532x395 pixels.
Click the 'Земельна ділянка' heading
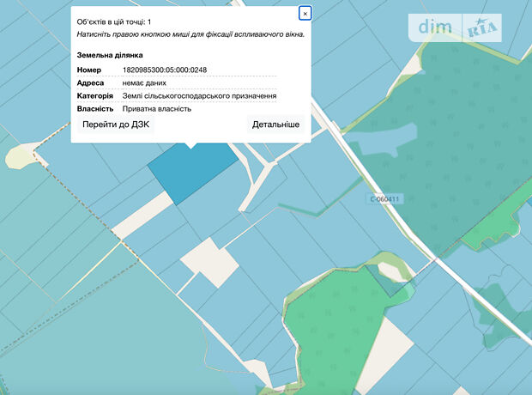point(110,55)
